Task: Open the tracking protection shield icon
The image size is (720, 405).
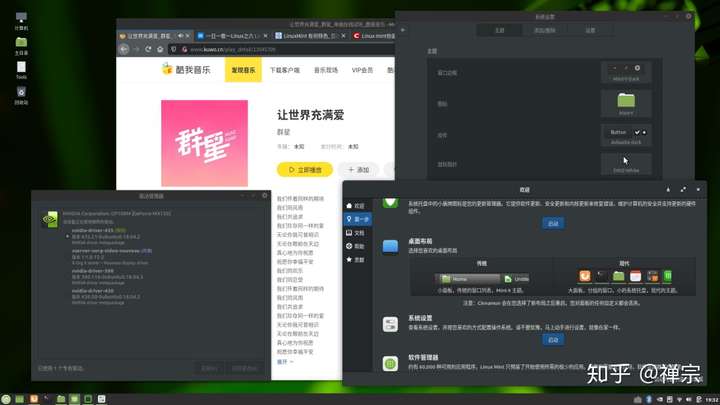Action: click(174, 49)
